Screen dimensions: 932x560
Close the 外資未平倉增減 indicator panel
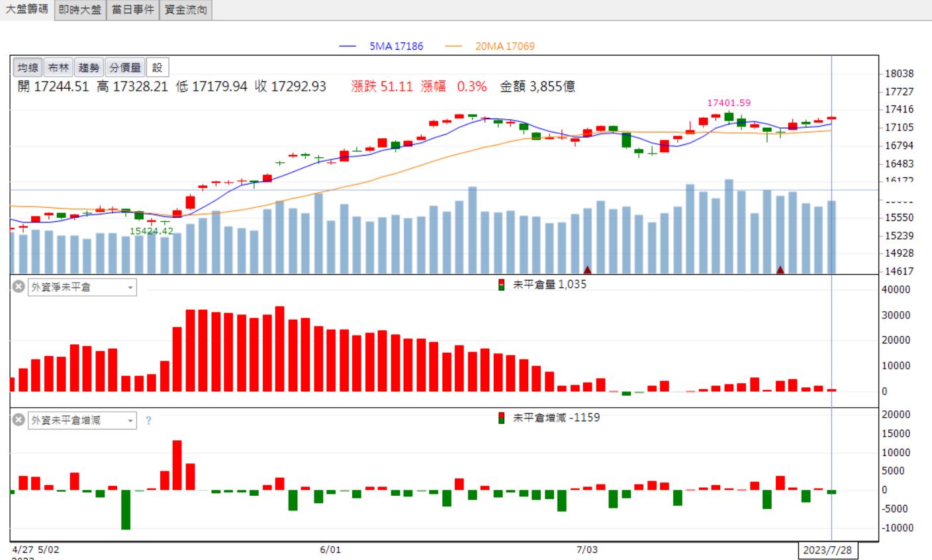tap(19, 420)
